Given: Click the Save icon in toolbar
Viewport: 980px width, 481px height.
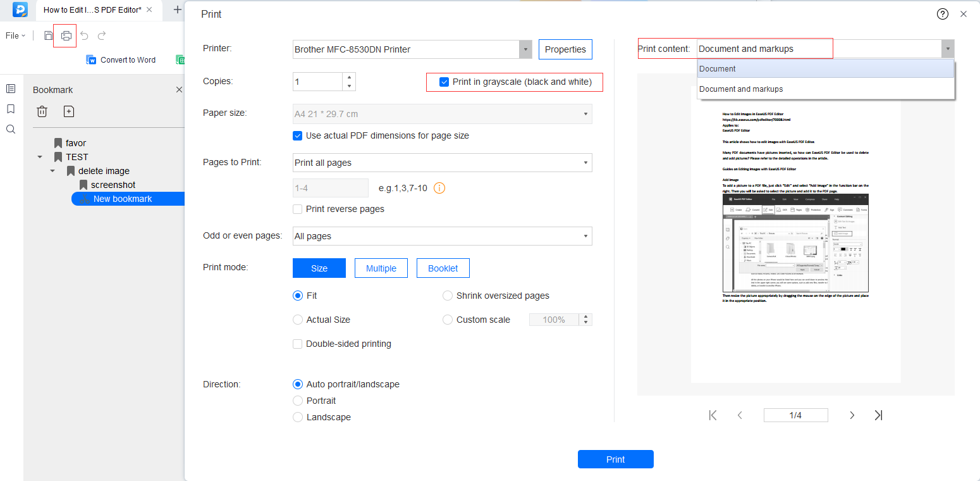Looking at the screenshot, I should [49, 35].
